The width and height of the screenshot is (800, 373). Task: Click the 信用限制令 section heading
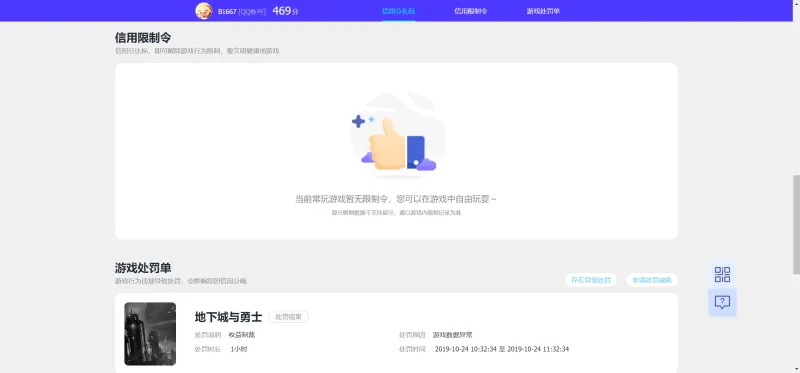point(143,38)
